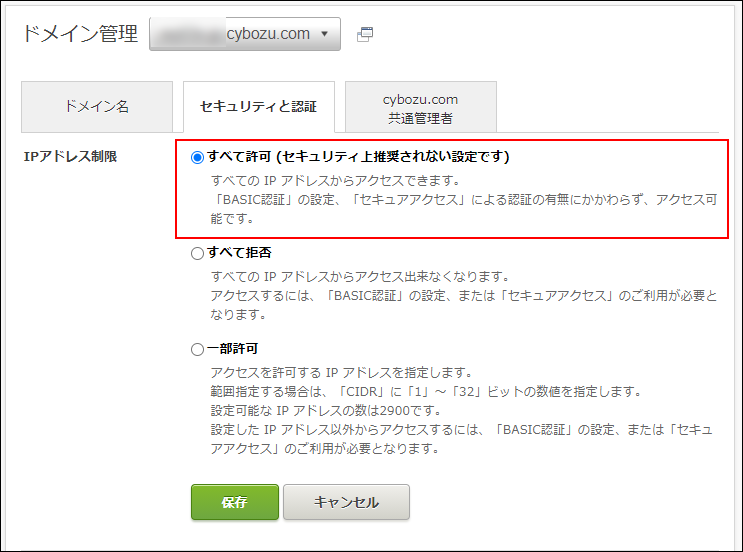Click the small arrow in the domain selector
The height and width of the screenshot is (552, 743).
tap(325, 34)
